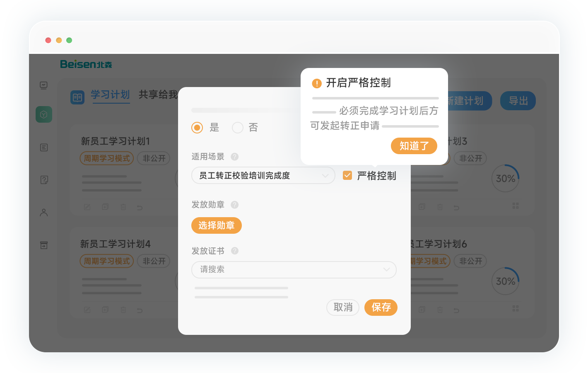Select the 是 radio button

pos(197,128)
